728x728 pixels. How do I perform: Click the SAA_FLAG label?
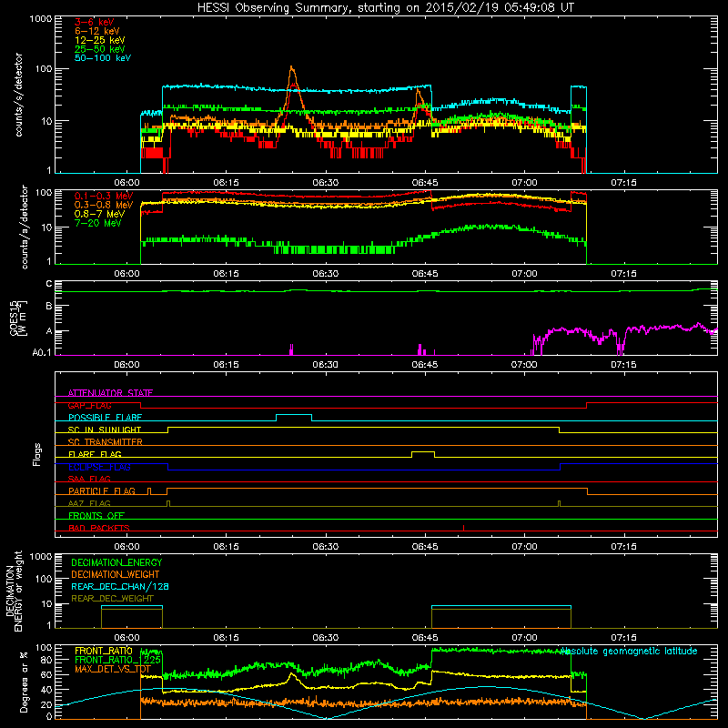tap(89, 479)
